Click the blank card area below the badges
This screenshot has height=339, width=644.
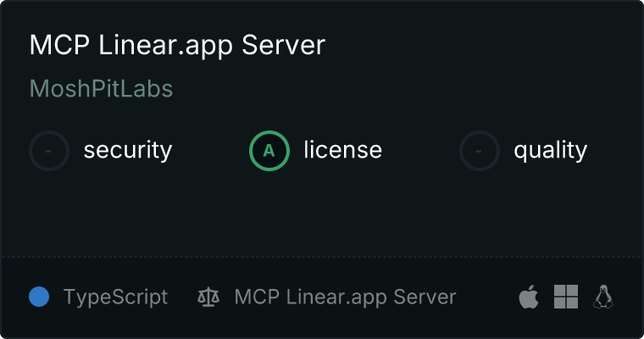(x=322, y=212)
